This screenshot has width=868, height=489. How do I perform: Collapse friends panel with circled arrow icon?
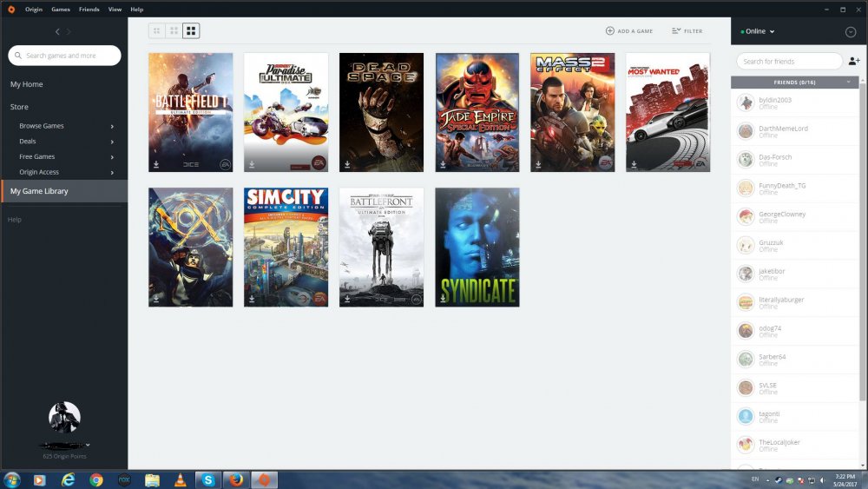coord(851,32)
